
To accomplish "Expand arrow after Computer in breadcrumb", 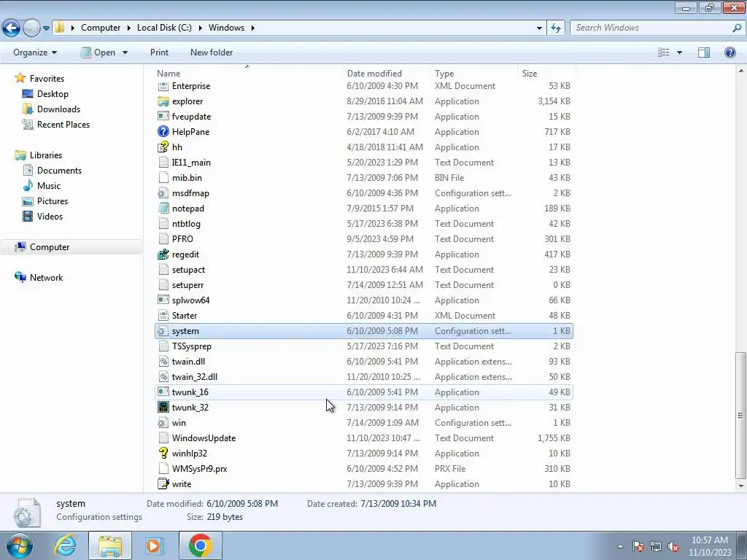I will (129, 28).
